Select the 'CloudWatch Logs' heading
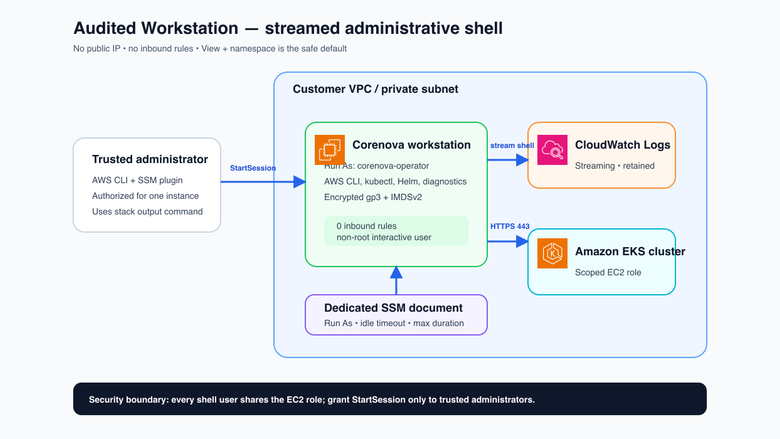 click(623, 145)
